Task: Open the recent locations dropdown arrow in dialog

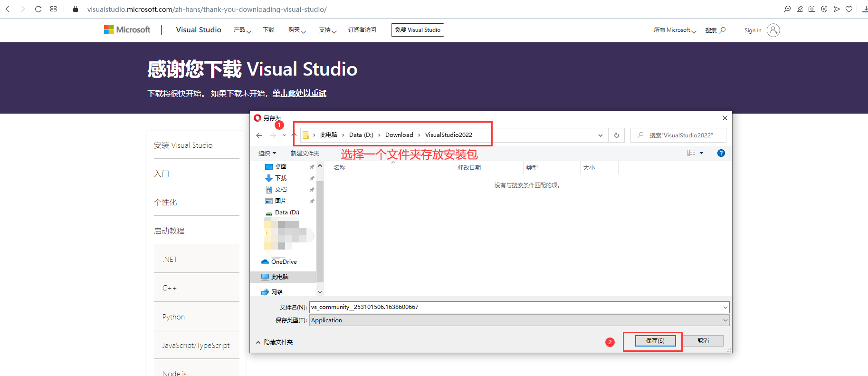Action: pyautogui.click(x=284, y=135)
